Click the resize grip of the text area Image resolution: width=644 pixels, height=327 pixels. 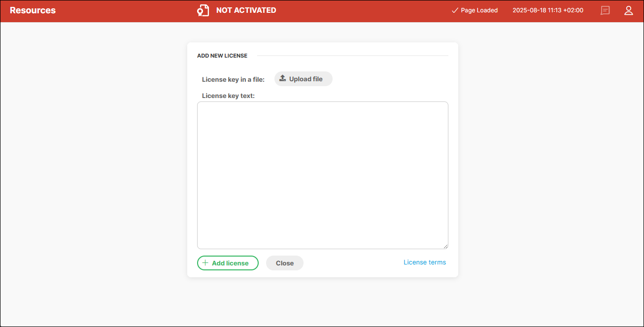(x=446, y=246)
